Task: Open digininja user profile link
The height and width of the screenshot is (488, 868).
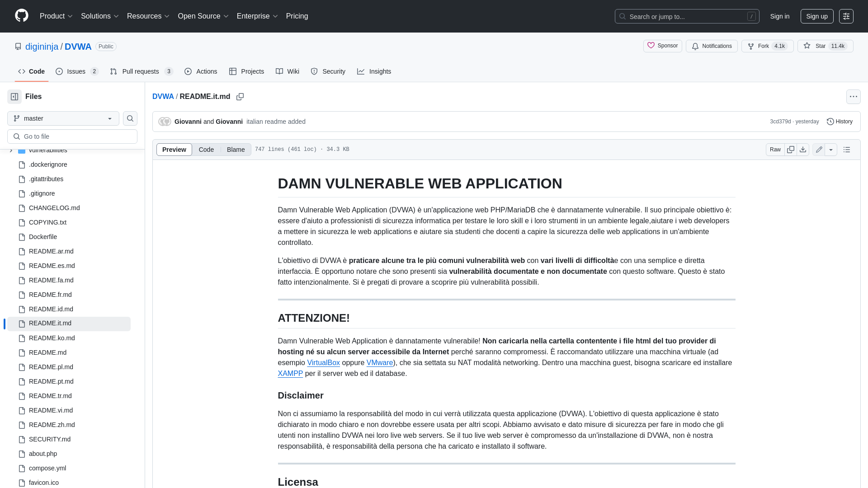Action: click(x=42, y=47)
